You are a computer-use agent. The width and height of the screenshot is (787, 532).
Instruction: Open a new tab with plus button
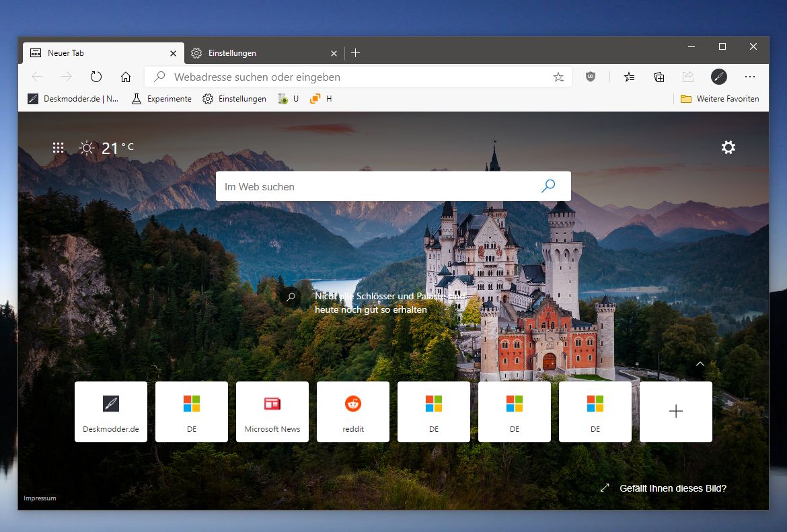pyautogui.click(x=356, y=53)
